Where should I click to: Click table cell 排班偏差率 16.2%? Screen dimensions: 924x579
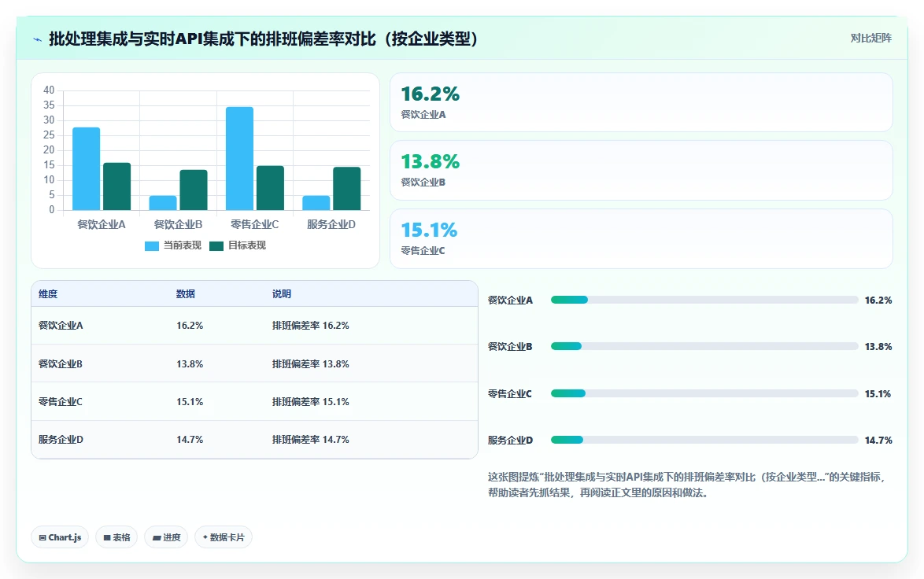click(311, 325)
